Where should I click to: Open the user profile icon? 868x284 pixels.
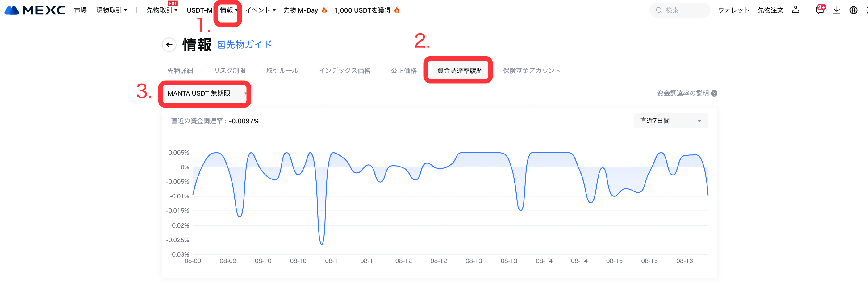tap(795, 10)
